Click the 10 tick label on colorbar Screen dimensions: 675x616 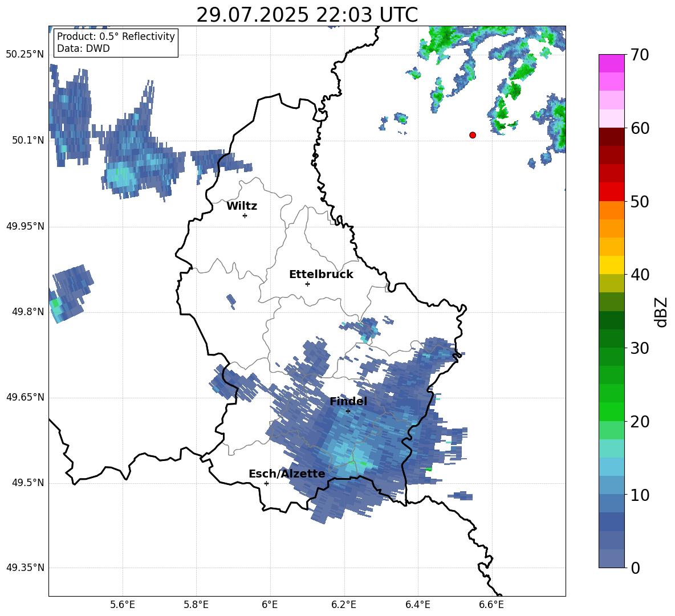tap(640, 495)
